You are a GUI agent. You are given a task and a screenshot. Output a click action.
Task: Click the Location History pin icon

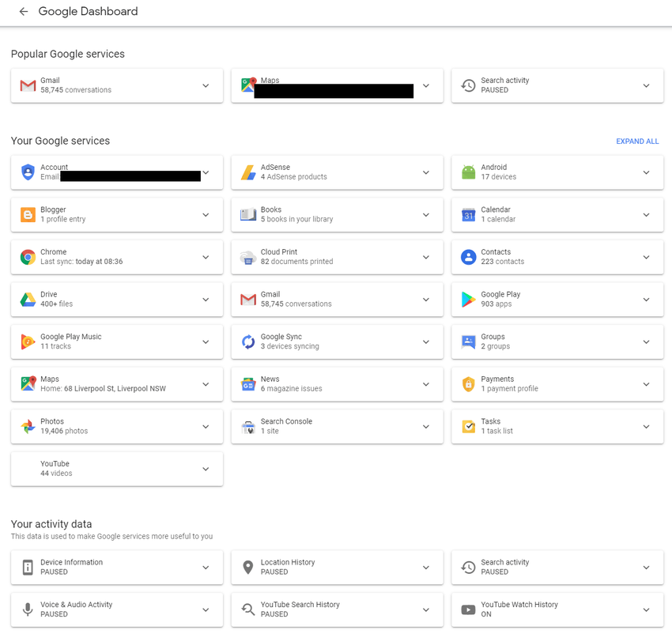click(x=248, y=567)
